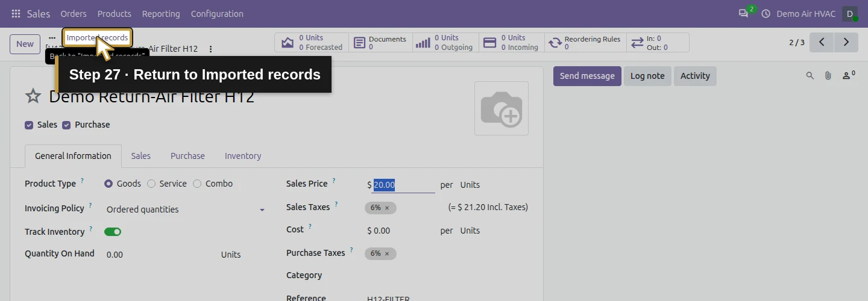This screenshot has height=301, width=868.
Task: Create a New product record
Action: (25, 43)
